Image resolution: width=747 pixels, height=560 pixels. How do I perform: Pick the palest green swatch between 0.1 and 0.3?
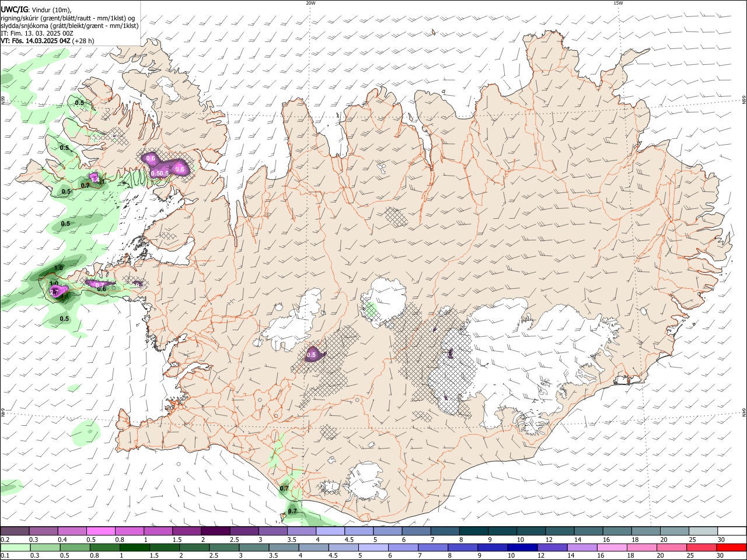(15, 547)
